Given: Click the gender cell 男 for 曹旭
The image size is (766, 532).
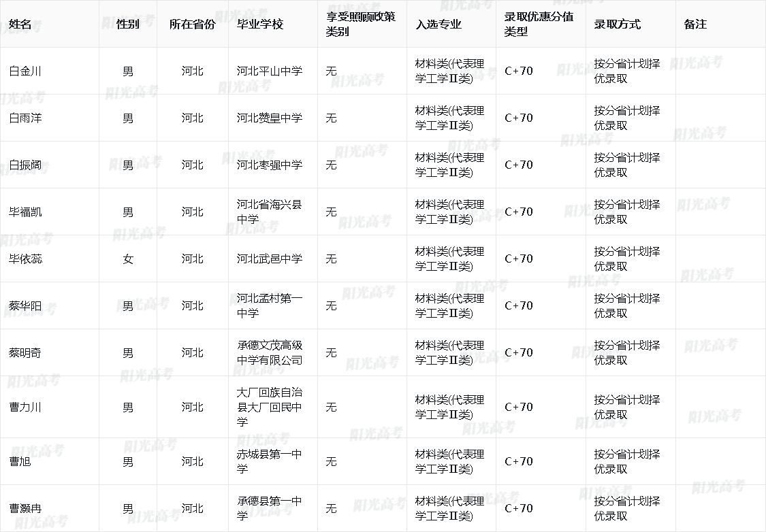Looking at the screenshot, I should click(x=128, y=461).
